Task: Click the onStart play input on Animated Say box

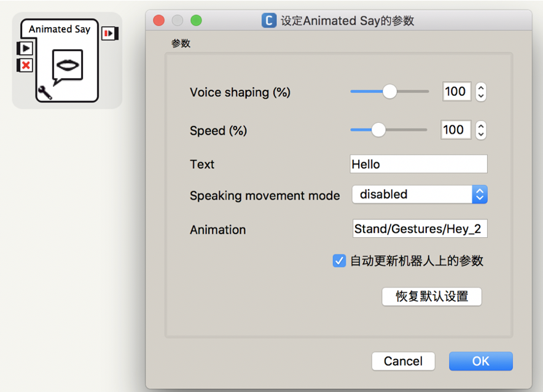Action: pyautogui.click(x=25, y=49)
